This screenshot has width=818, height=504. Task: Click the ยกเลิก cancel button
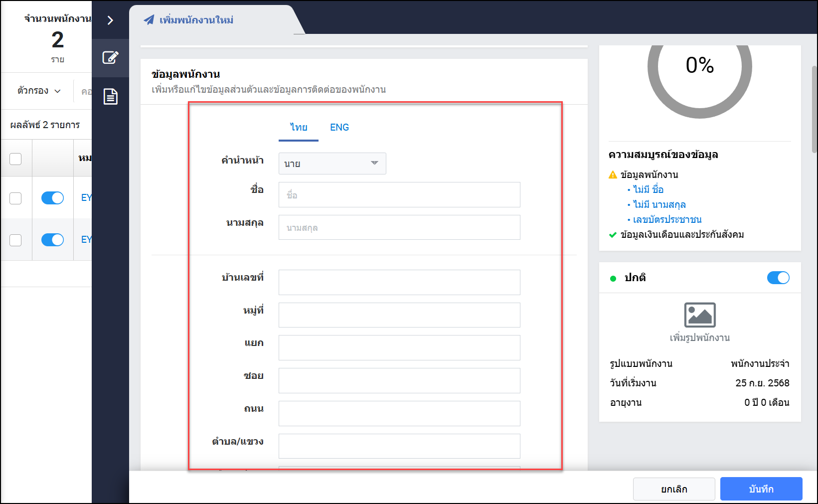pos(673,489)
